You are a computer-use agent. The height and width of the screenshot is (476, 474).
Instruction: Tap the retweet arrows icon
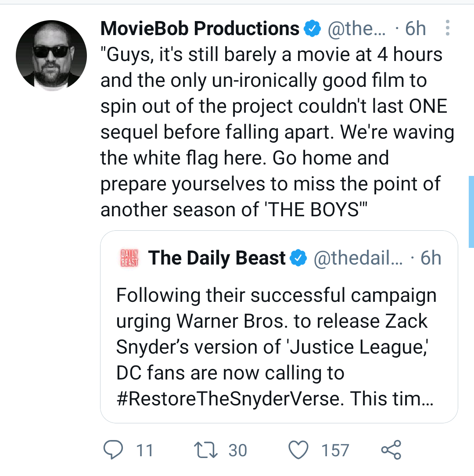coord(205,450)
